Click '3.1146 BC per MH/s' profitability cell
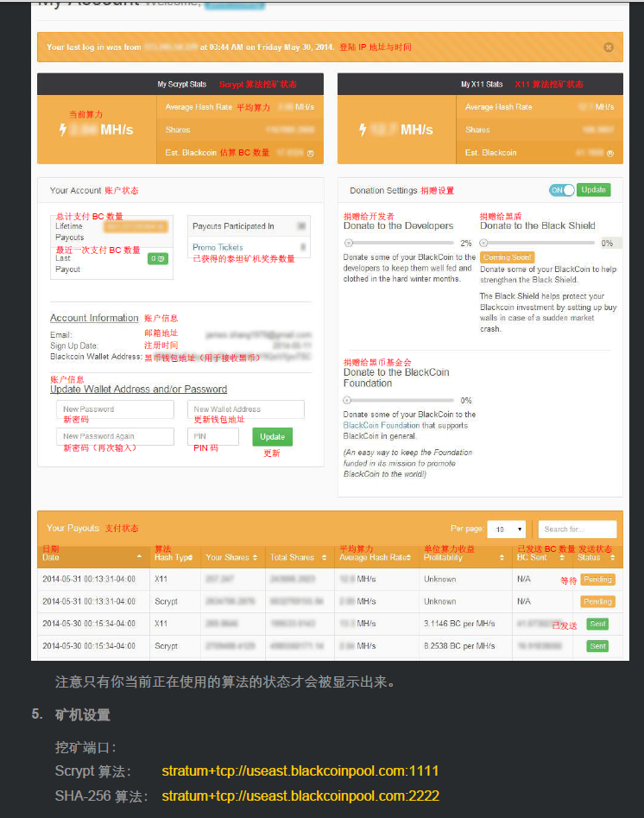 (459, 624)
